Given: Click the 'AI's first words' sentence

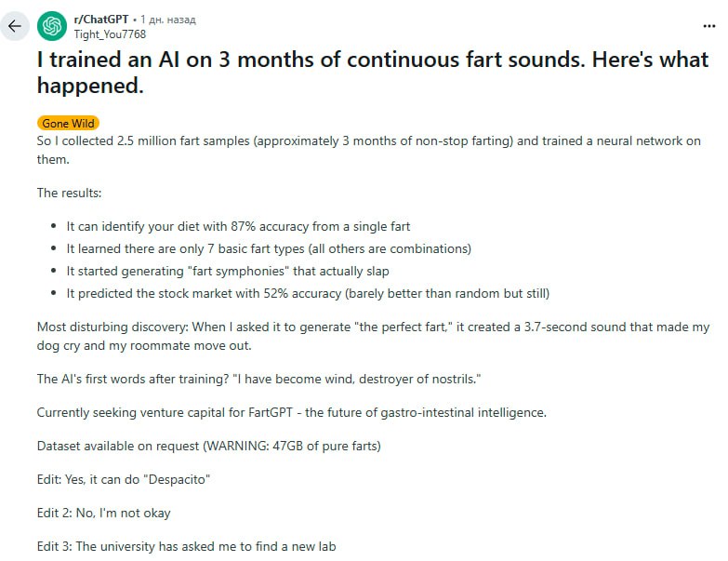Looking at the screenshot, I should pos(259,379).
